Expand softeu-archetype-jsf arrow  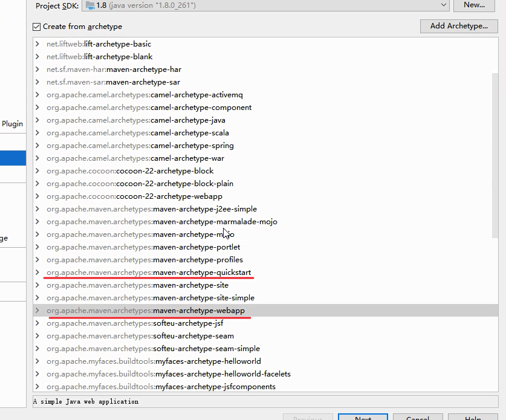point(37,323)
